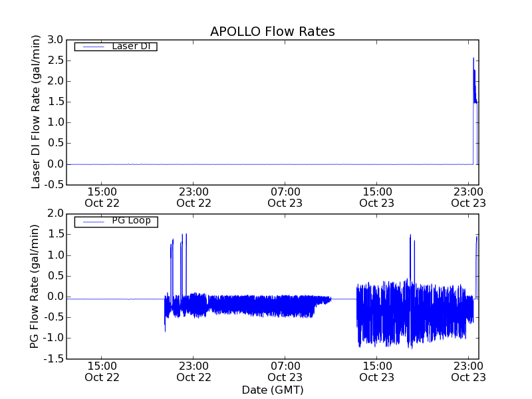Click the blue line sample in Laser DI legend
Image resolution: width=532 pixels, height=399 pixels.
click(94, 47)
